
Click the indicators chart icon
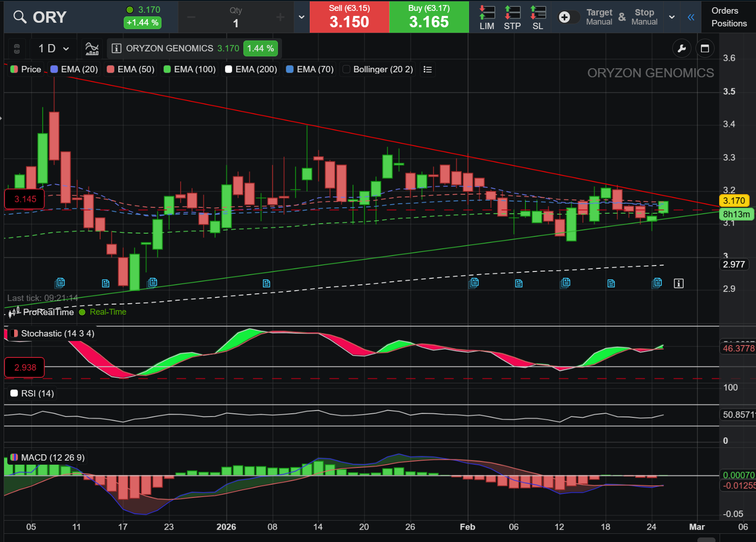click(92, 48)
